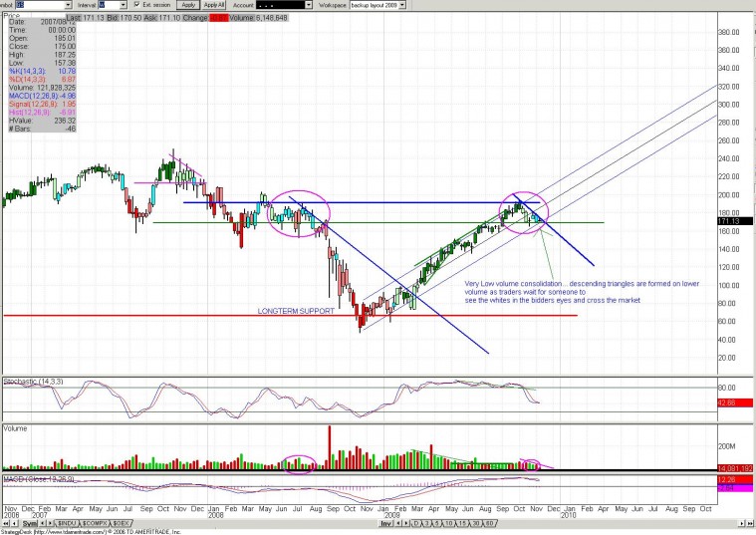The width and height of the screenshot is (756, 535).
Task: Select the Sym tab selector button
Action: (x=30, y=523)
